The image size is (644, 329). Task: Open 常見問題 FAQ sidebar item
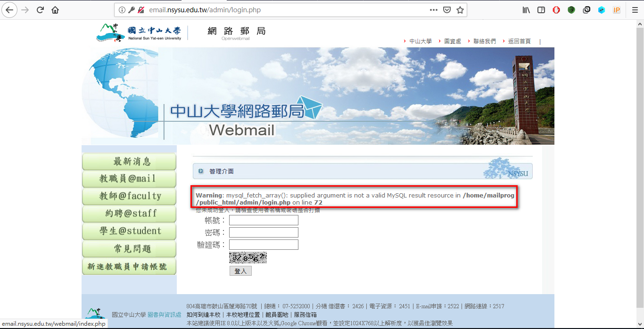coord(129,249)
